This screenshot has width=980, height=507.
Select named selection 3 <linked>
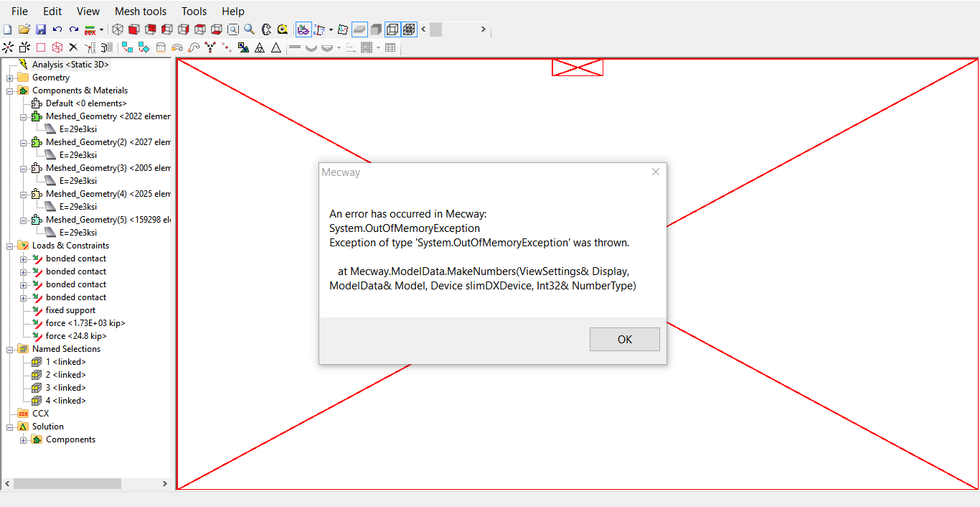pyautogui.click(x=66, y=388)
